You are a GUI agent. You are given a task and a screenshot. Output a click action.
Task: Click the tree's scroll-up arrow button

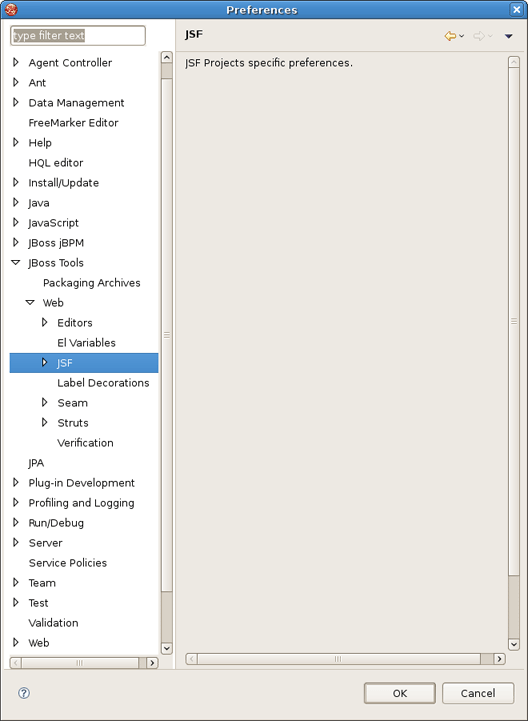tap(166, 57)
